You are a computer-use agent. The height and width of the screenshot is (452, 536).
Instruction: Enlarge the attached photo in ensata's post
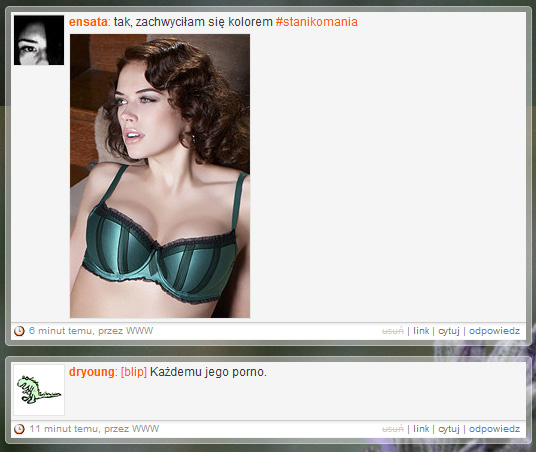tap(160, 176)
